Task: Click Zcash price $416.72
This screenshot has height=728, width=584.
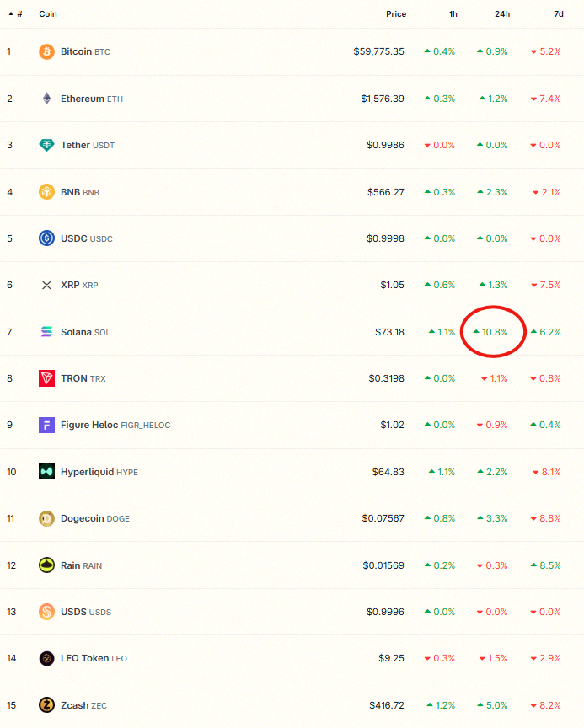Action: coord(387,705)
